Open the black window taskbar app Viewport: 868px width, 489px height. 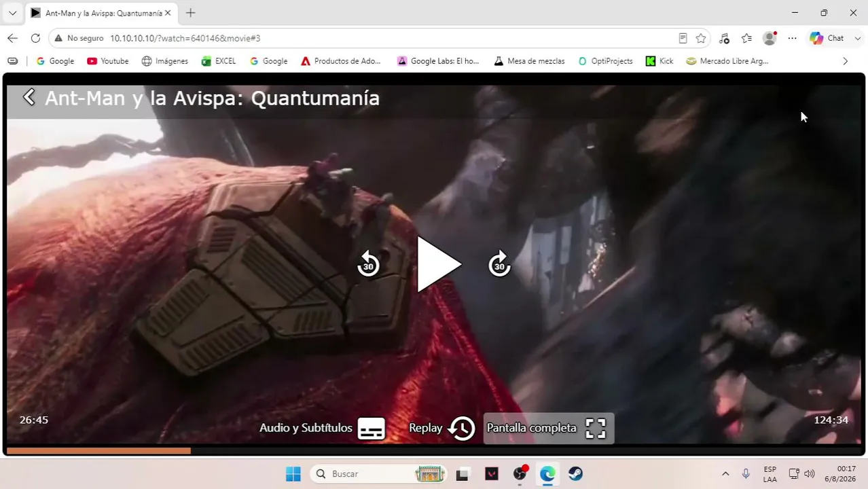pos(463,473)
